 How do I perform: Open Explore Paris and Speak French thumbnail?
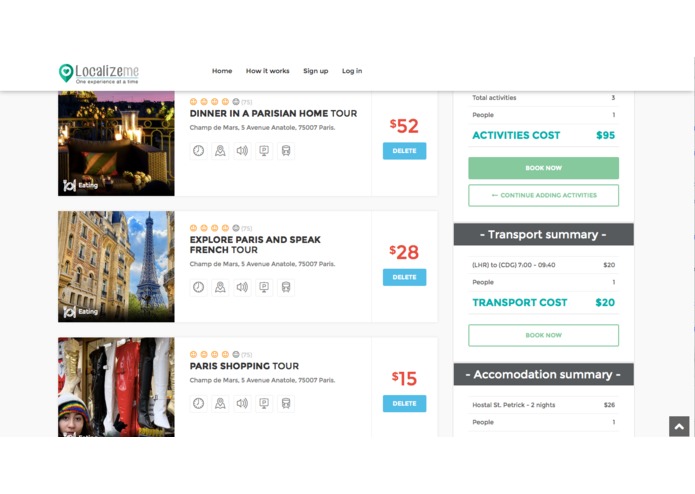[x=116, y=267]
